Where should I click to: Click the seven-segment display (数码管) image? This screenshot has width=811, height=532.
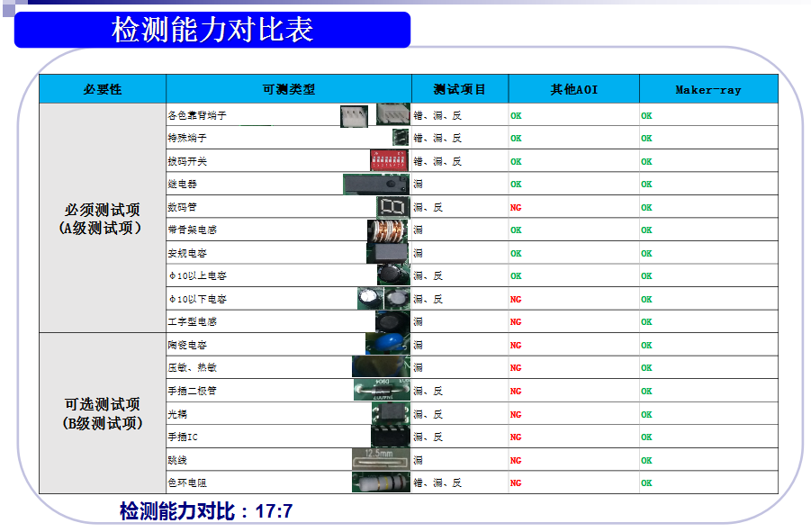(393, 207)
